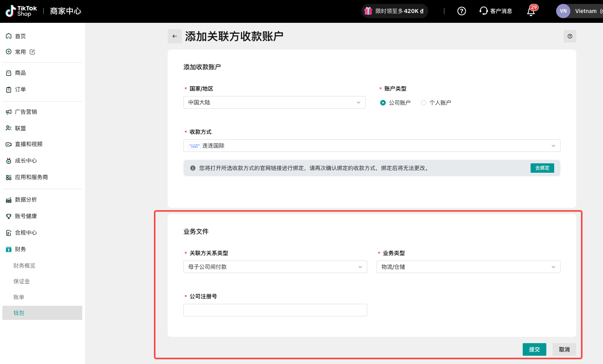603x364 pixels.
Task: Expand the 国家/地区 dropdown
Action: coord(274,102)
